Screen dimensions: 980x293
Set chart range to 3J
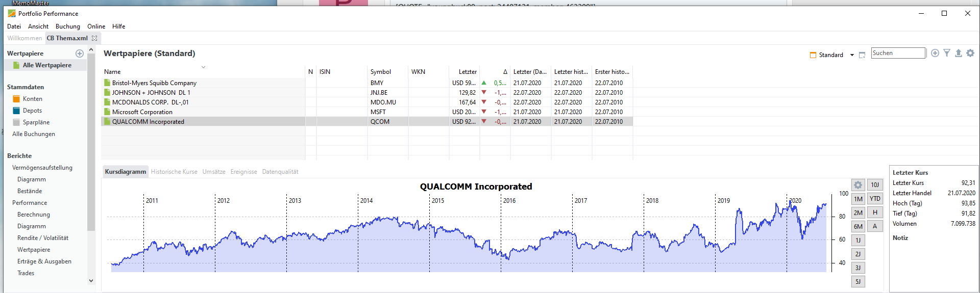coord(858,268)
